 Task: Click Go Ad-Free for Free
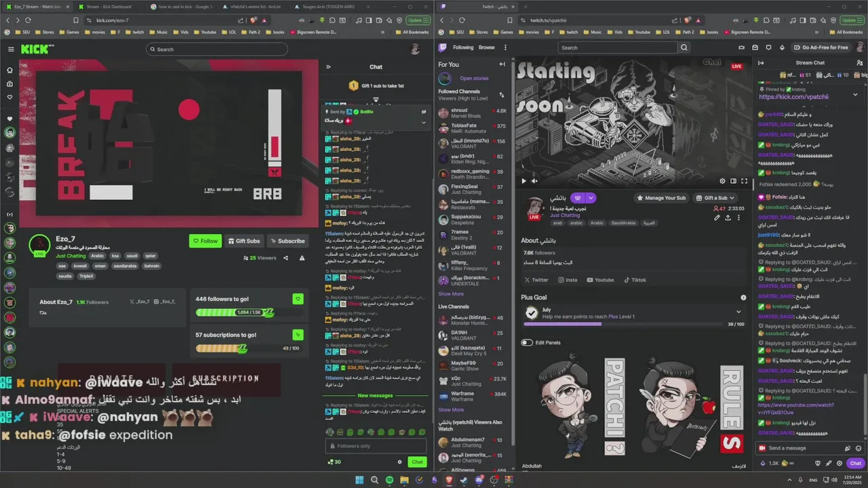[821, 47]
